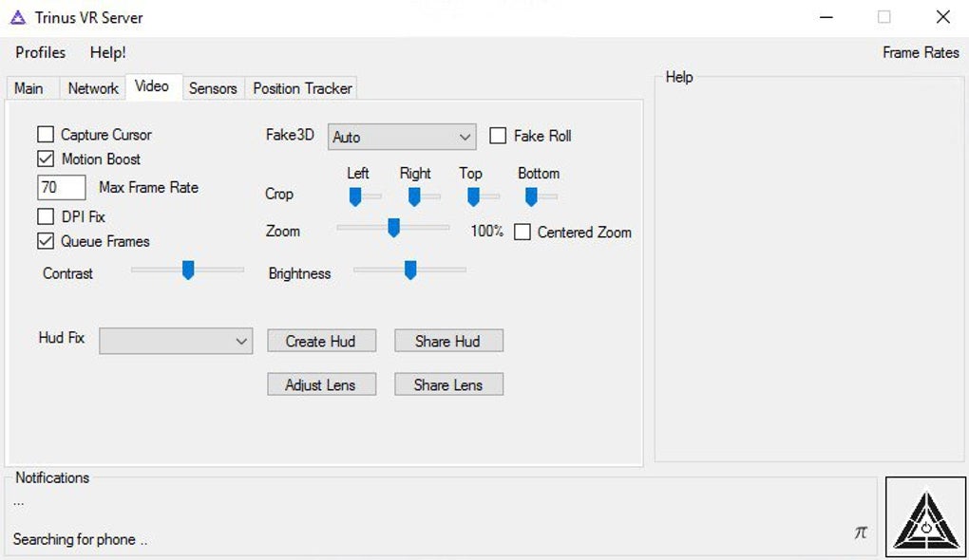Click the Zoom slider handle
Viewport: 969px width, 560px height.
click(x=393, y=228)
